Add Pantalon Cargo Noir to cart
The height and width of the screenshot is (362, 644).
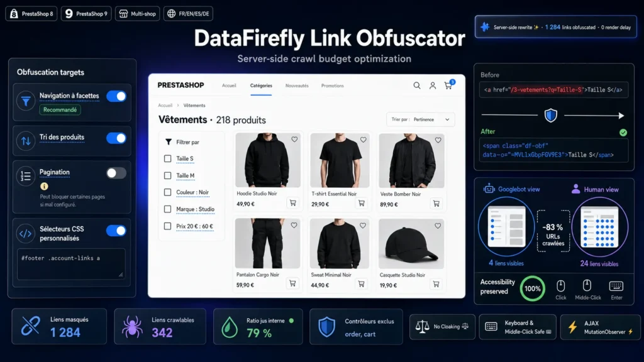click(x=292, y=283)
